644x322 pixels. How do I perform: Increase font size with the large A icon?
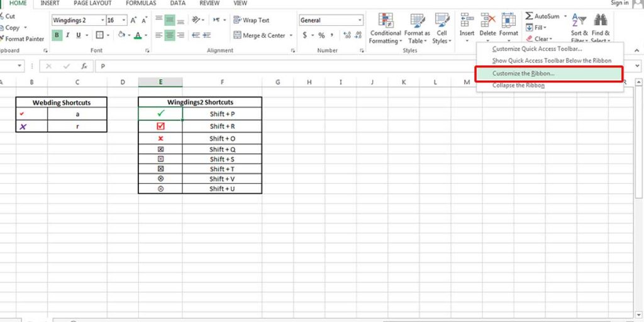point(134,20)
